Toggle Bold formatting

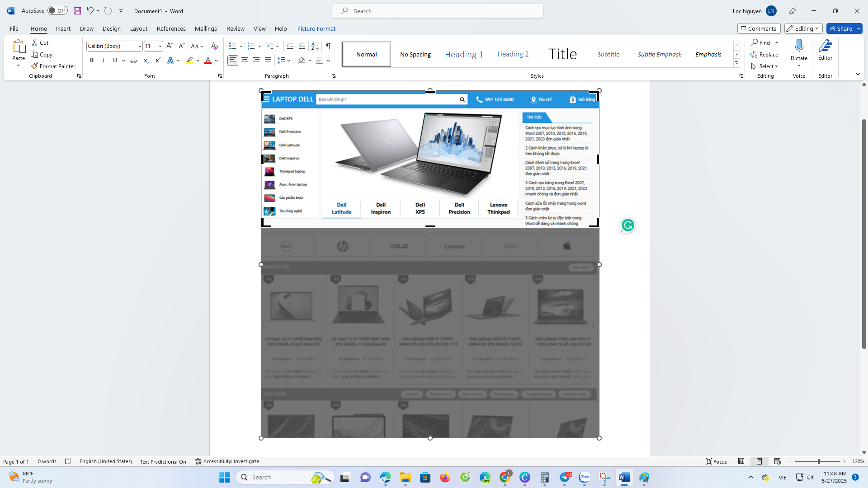[x=92, y=61]
